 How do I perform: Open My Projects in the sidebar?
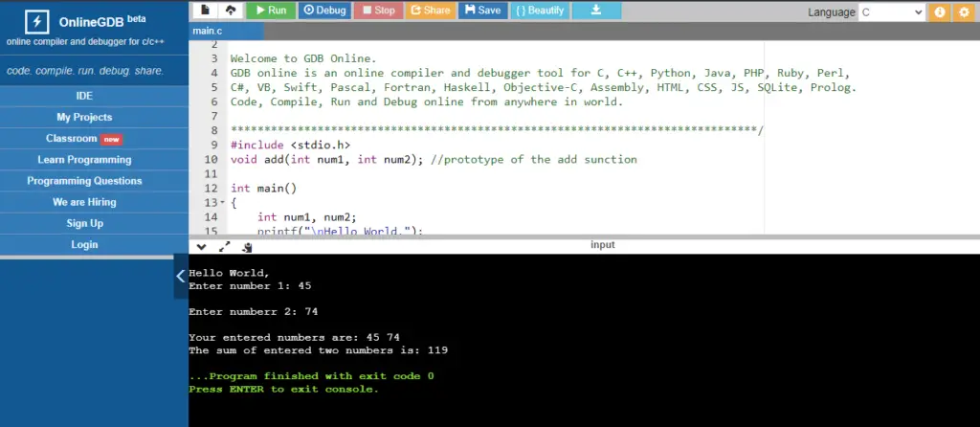pyautogui.click(x=84, y=117)
